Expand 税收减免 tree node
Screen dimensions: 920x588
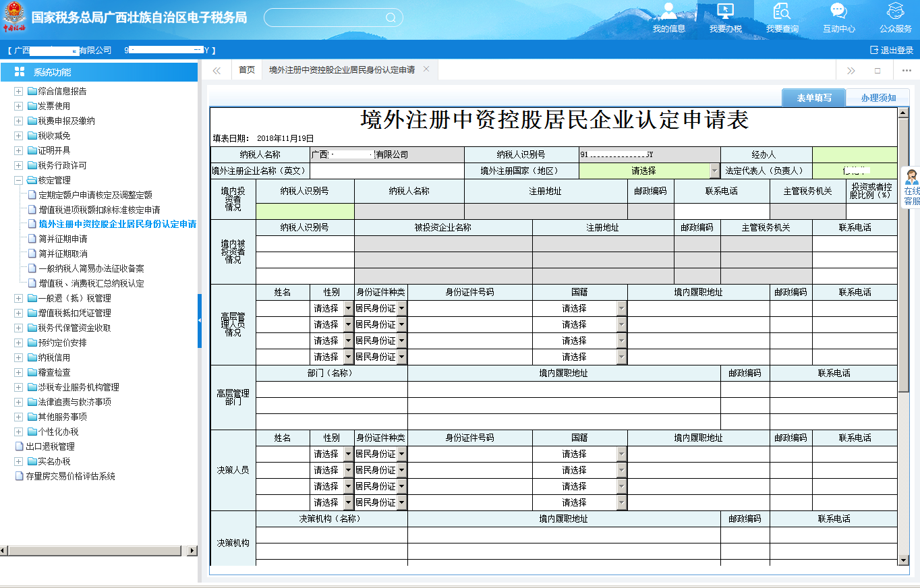coord(19,136)
